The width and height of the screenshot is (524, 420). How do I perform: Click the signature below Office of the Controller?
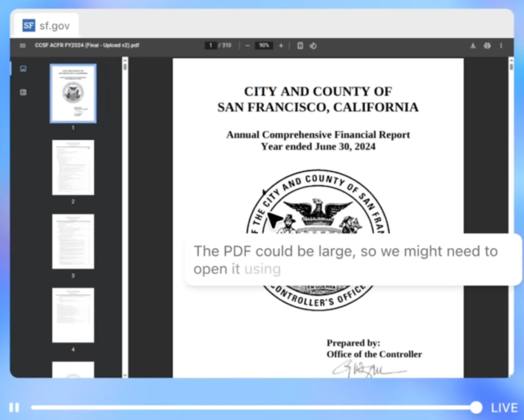click(x=369, y=369)
